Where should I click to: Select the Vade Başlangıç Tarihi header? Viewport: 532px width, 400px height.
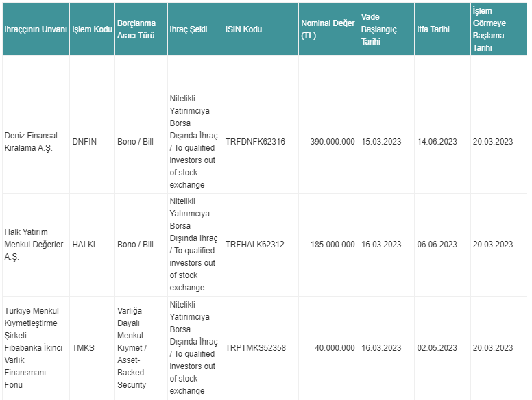click(382, 29)
